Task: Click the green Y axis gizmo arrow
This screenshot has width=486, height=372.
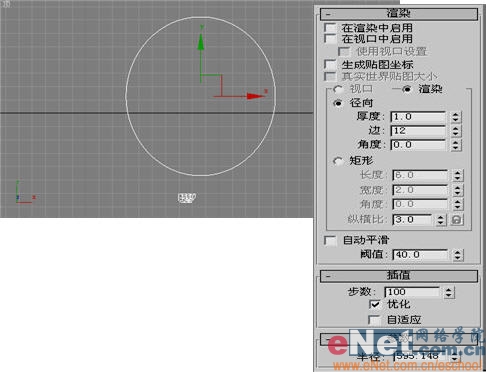Action: (x=201, y=42)
